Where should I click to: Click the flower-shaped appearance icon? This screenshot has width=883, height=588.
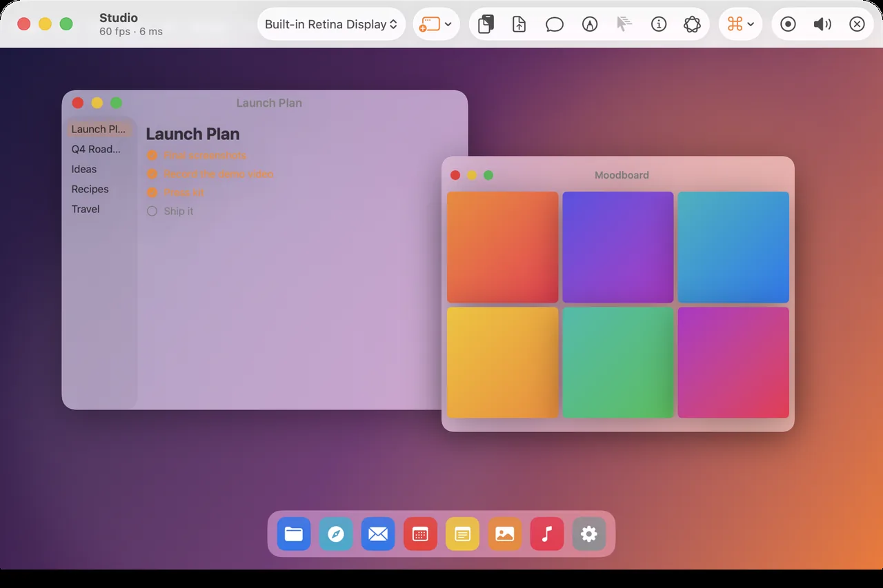692,24
